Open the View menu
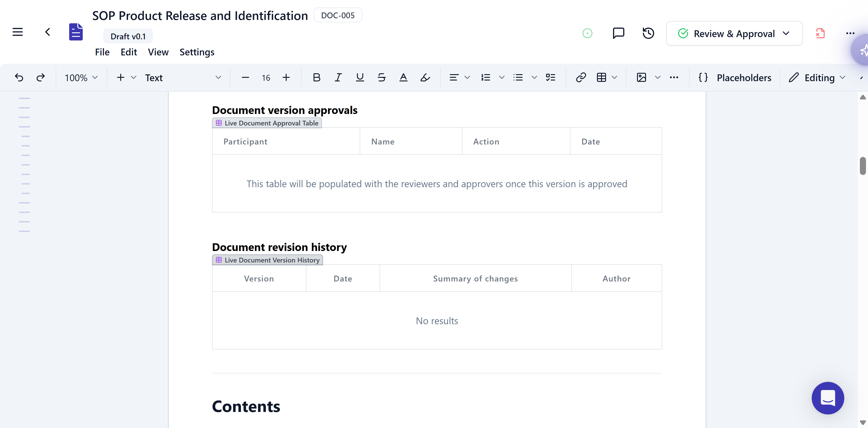 (158, 52)
